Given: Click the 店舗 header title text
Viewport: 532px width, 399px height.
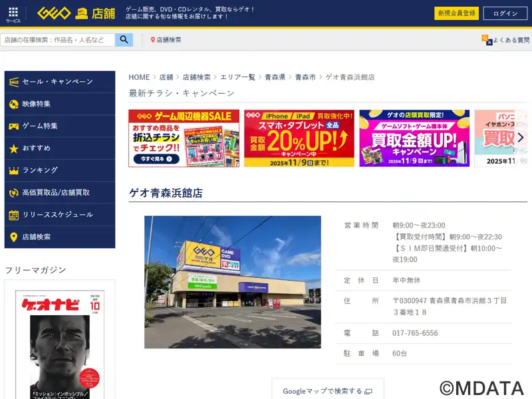Looking at the screenshot, I should click(x=104, y=14).
